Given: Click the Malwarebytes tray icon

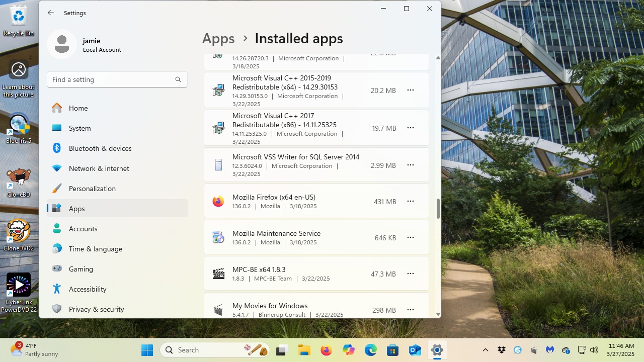Looking at the screenshot, I should (x=550, y=350).
